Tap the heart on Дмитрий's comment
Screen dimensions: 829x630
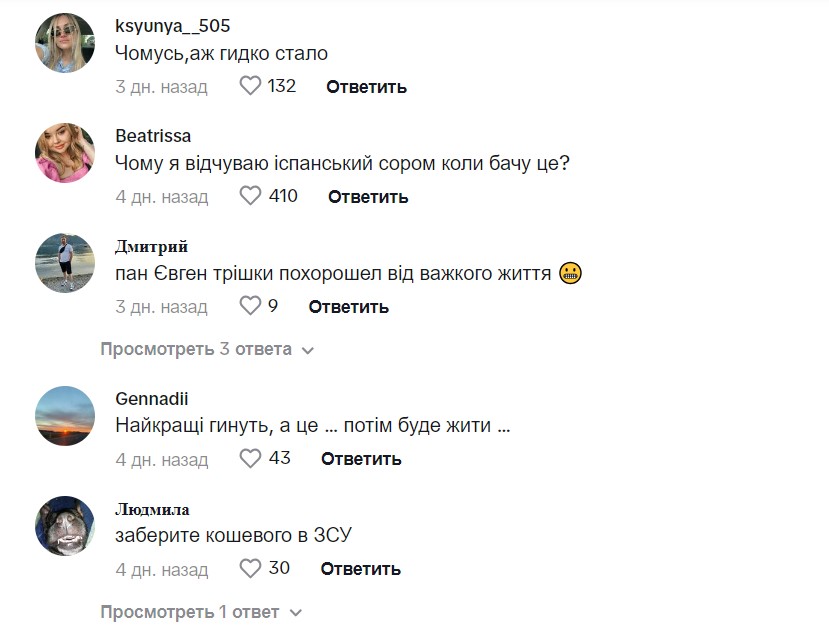click(249, 307)
